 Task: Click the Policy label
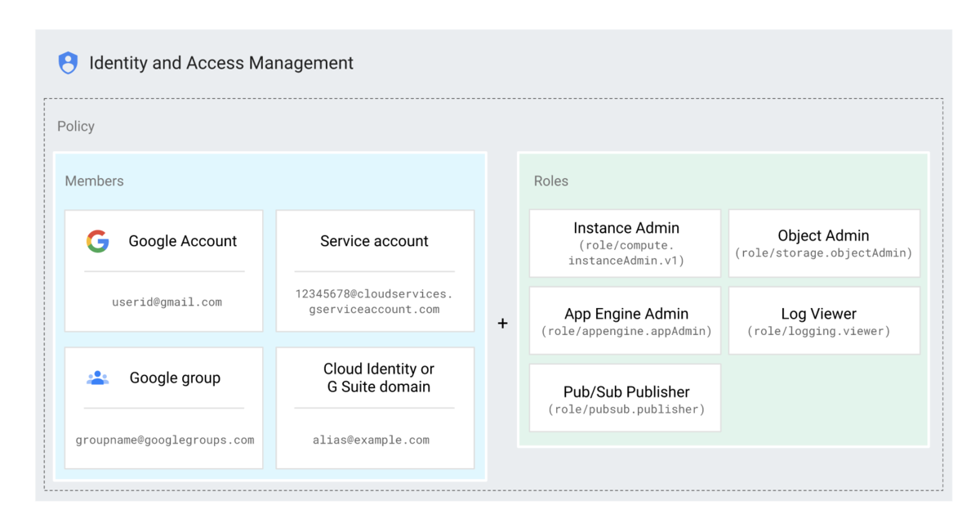click(76, 127)
